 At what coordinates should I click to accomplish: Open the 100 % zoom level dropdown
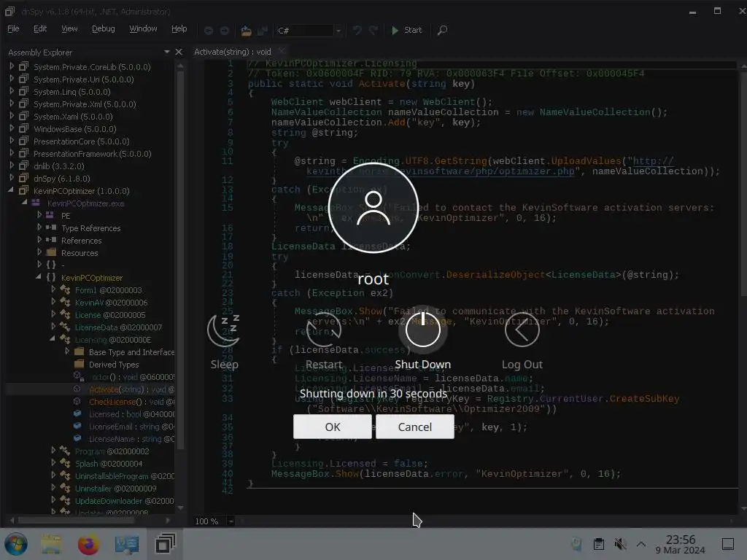(x=230, y=521)
